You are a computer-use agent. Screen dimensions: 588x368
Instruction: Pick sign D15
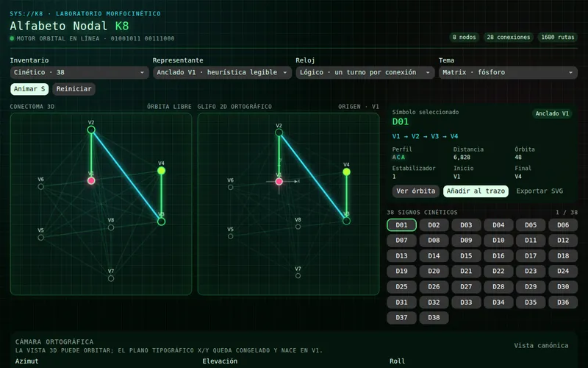coord(466,255)
